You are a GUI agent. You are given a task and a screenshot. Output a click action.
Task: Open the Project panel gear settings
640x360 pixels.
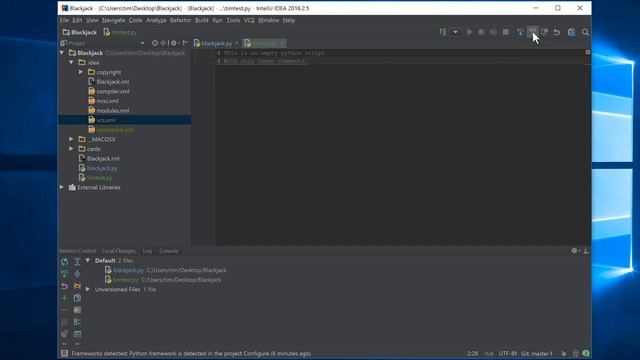click(174, 43)
